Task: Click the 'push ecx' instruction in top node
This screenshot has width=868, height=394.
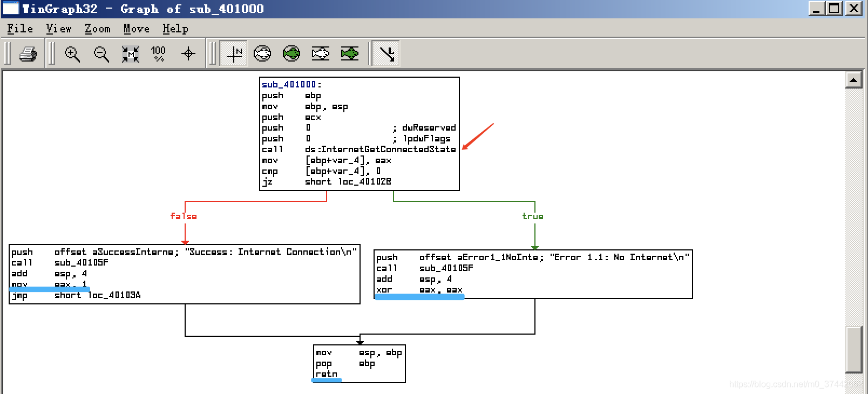Action: click(x=291, y=117)
